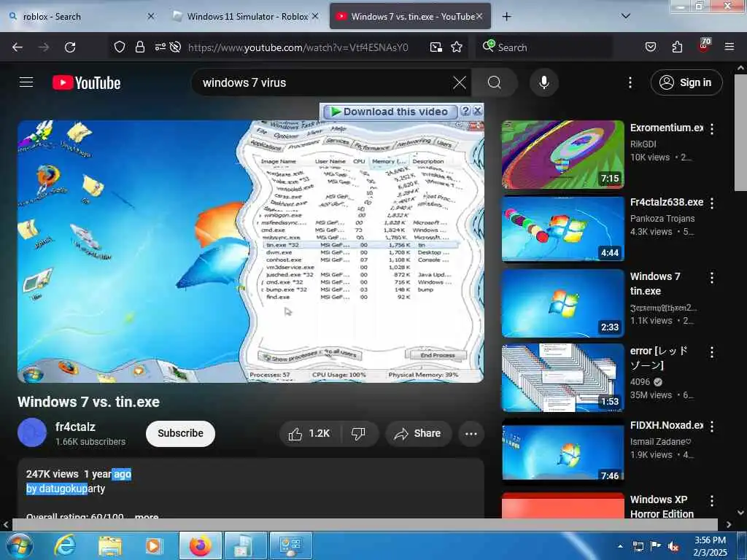The width and height of the screenshot is (747, 560).
Task: Click the horizontal page scrollbar
Action: click(365, 524)
